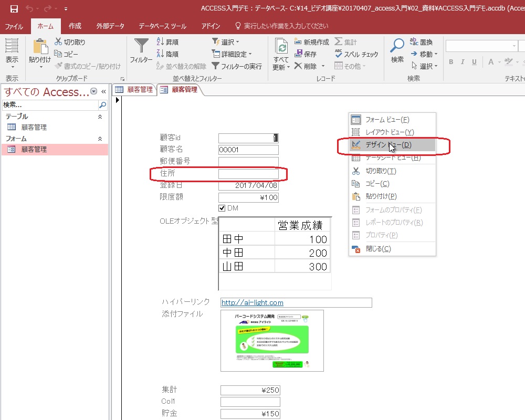This screenshot has height=420, width=525.
Task: Click the 集計 field showing ¥250
Action: (250, 390)
